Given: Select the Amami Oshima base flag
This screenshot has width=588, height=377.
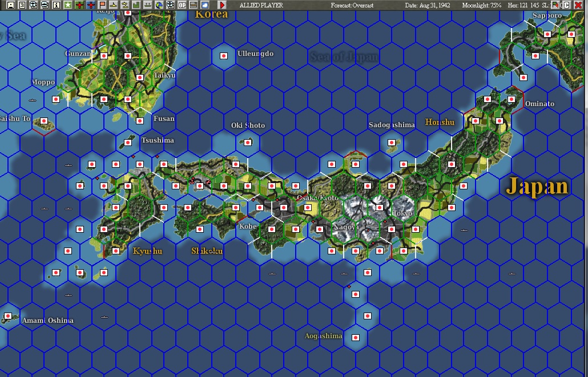Looking at the screenshot, I should coord(8,316).
